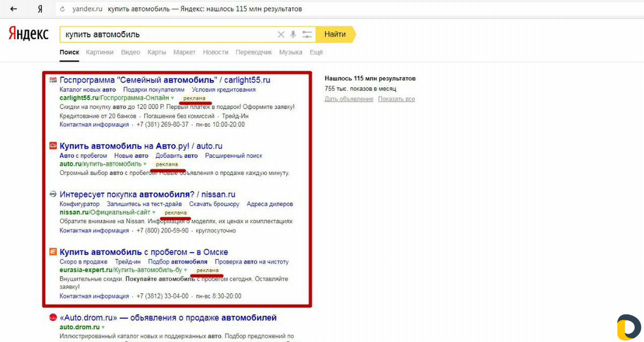Switch to the Видео tab

[131, 52]
